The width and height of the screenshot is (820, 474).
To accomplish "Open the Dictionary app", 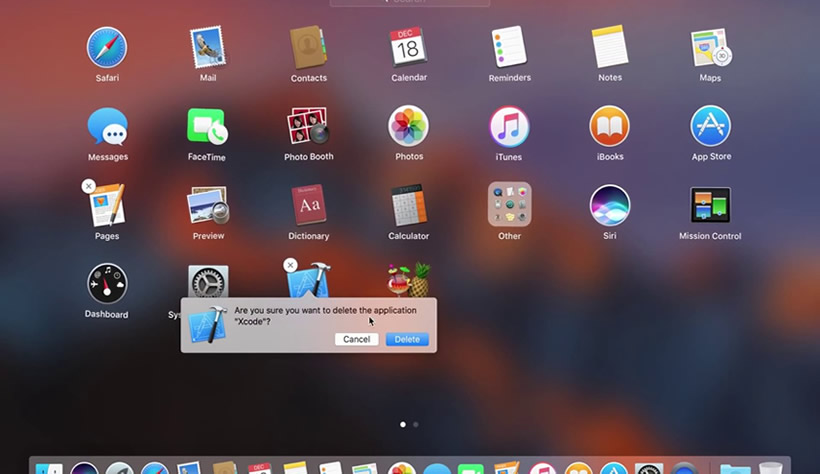I will [309, 204].
